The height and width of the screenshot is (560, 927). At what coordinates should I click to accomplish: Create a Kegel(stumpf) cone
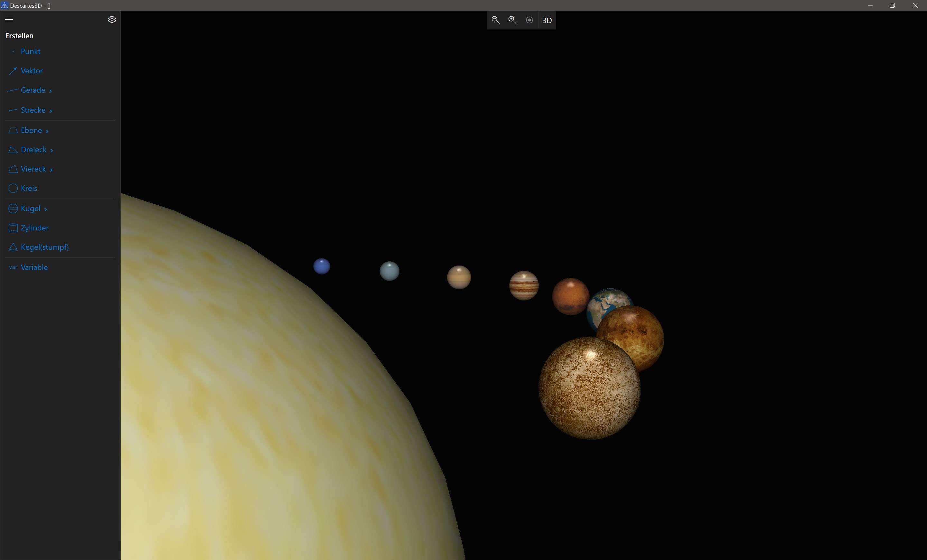pyautogui.click(x=44, y=247)
